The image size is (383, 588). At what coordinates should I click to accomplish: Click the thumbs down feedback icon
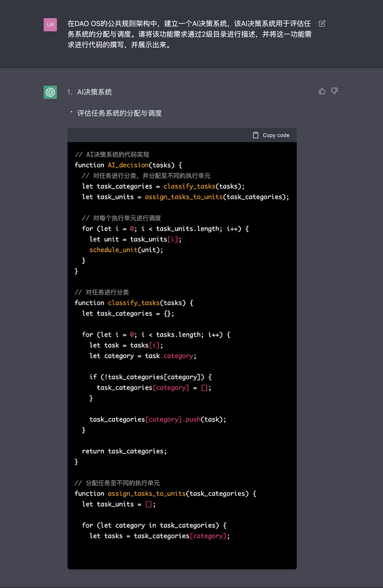335,91
